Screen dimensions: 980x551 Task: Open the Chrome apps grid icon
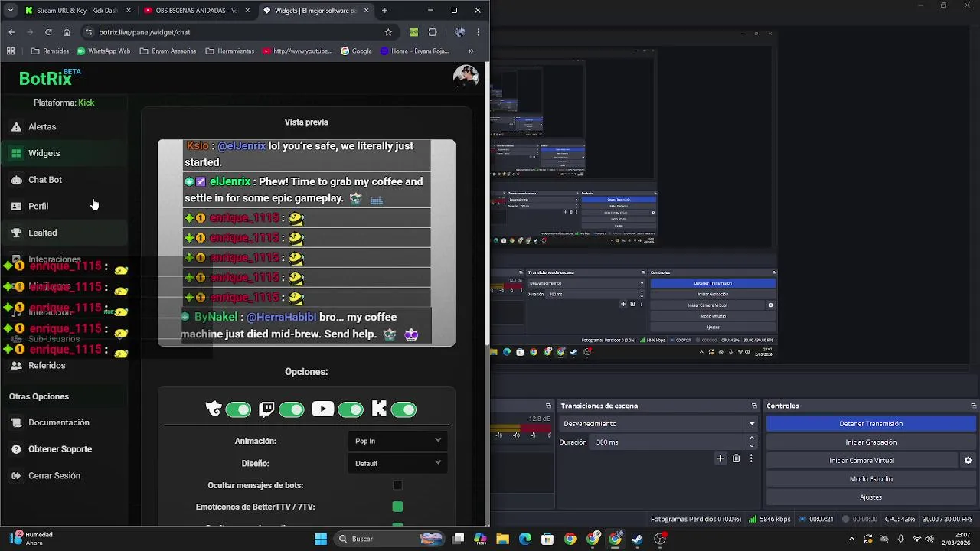tap(11, 51)
